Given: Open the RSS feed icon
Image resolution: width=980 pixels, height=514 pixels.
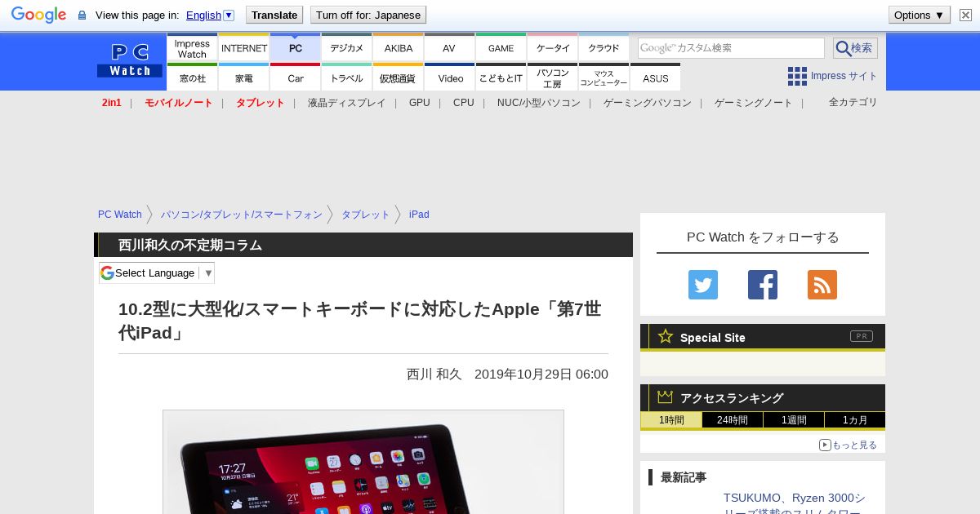Looking at the screenshot, I should pyautogui.click(x=822, y=285).
